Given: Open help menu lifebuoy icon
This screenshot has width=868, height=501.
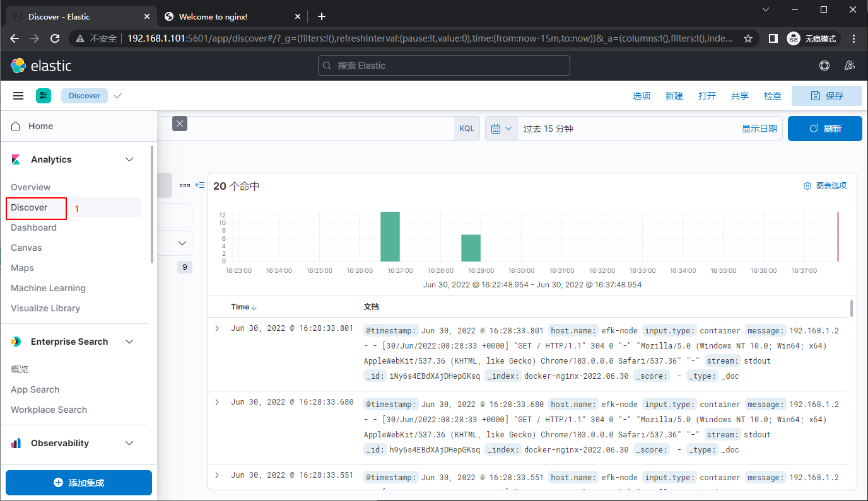Looking at the screenshot, I should (824, 66).
